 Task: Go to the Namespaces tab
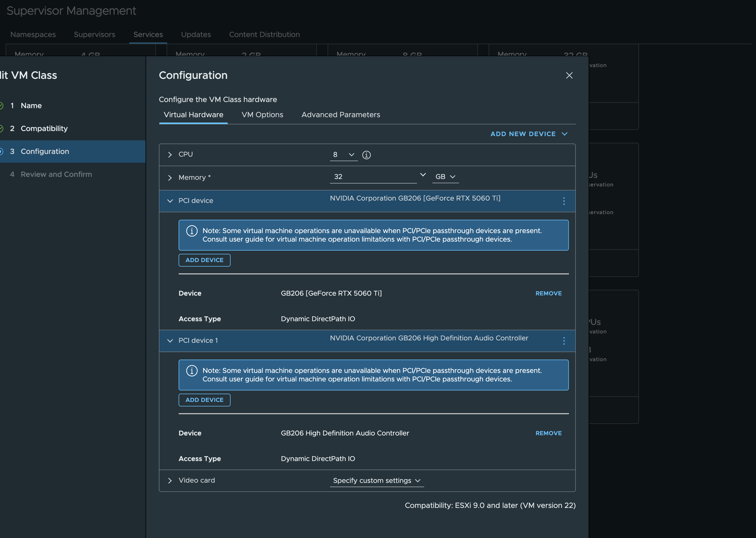pyautogui.click(x=33, y=34)
